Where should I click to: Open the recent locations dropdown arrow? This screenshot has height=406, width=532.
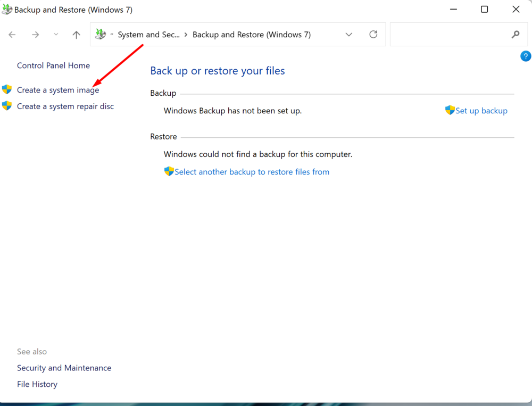pyautogui.click(x=56, y=35)
